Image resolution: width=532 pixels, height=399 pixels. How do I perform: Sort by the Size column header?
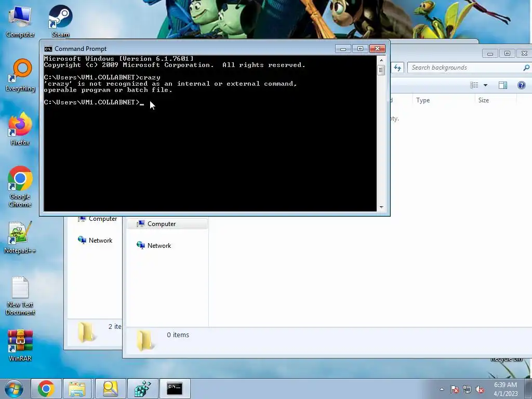(x=495, y=100)
